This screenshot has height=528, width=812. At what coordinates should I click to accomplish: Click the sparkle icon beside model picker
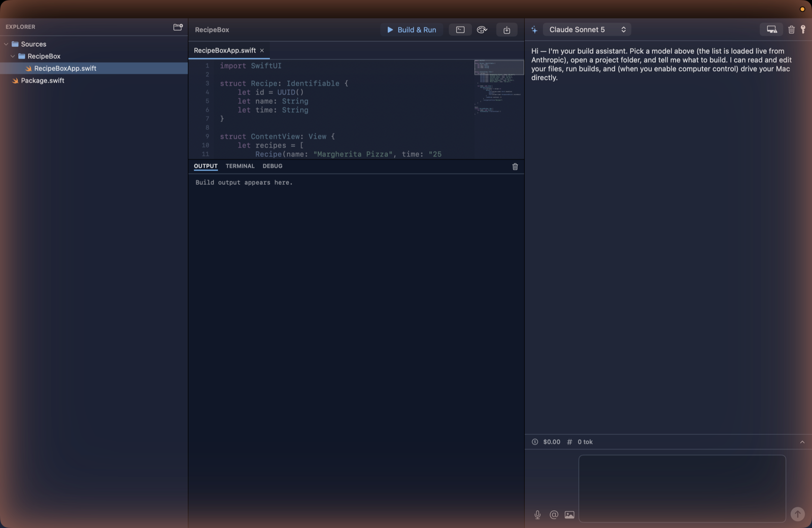534,30
